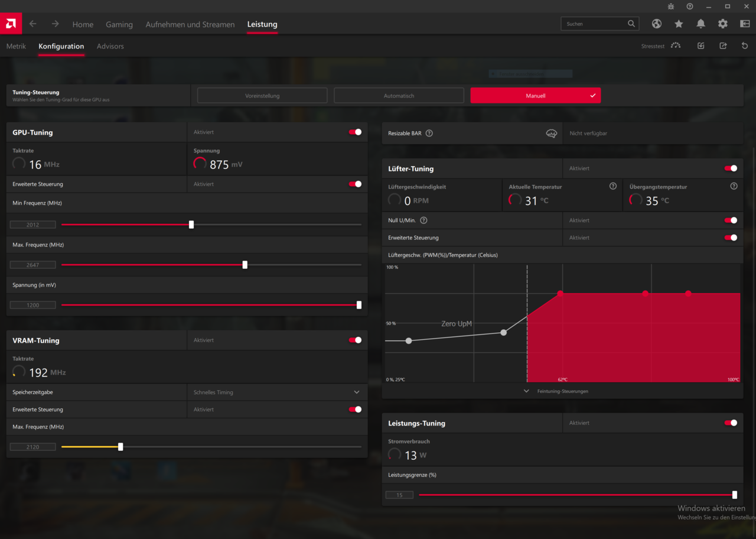This screenshot has height=539, width=756.
Task: Open the Metrik sub-tab
Action: 16,46
